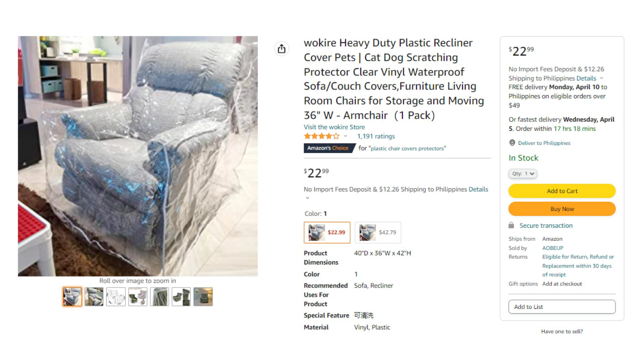
Task: Click the location pin icon by Deliver to Philippines
Action: 512,143
